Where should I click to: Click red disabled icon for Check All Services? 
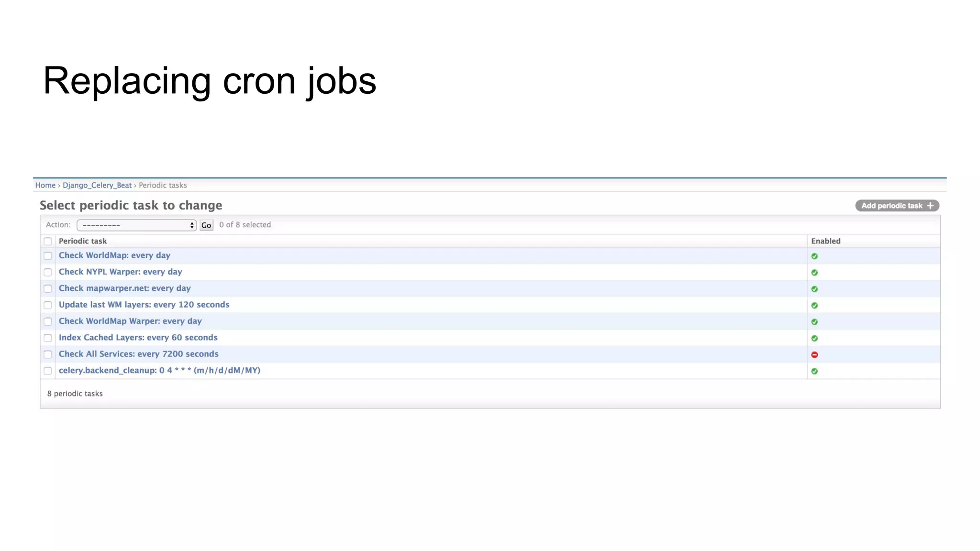tap(814, 355)
